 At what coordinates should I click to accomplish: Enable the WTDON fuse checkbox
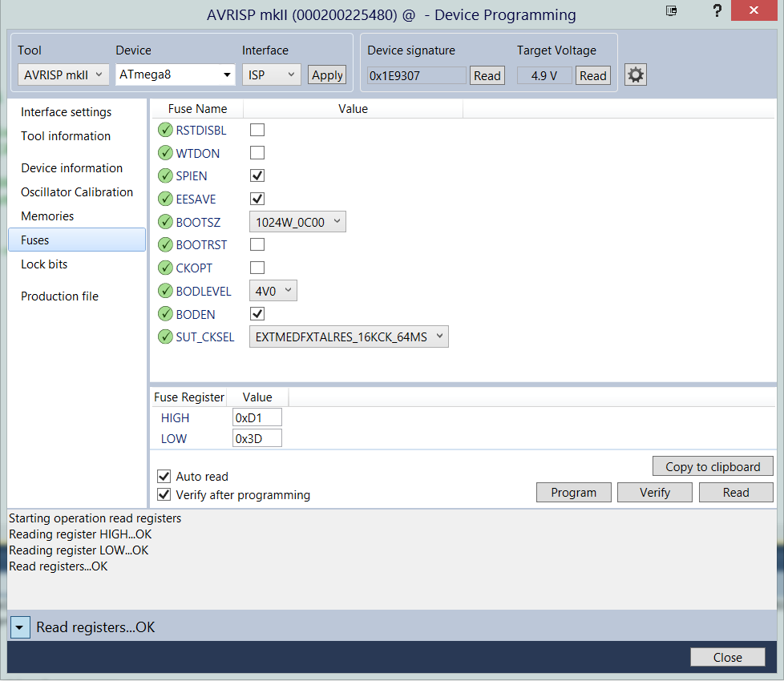(x=257, y=153)
